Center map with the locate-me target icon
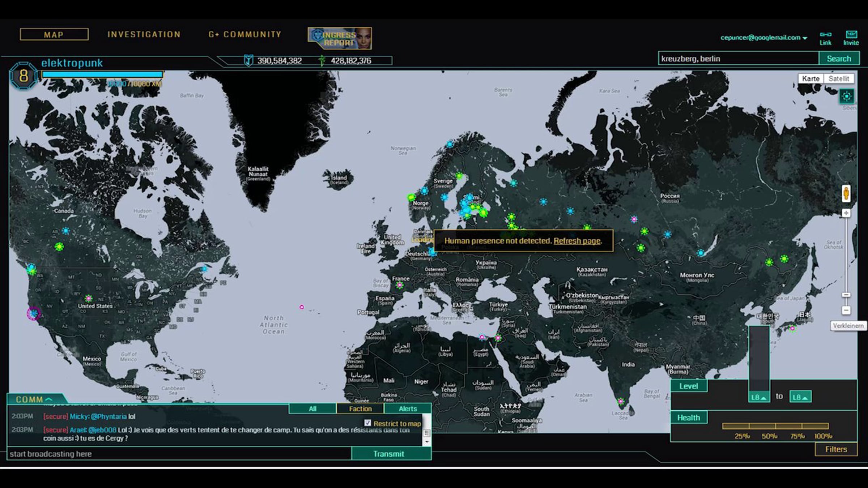868x488 pixels. click(847, 96)
